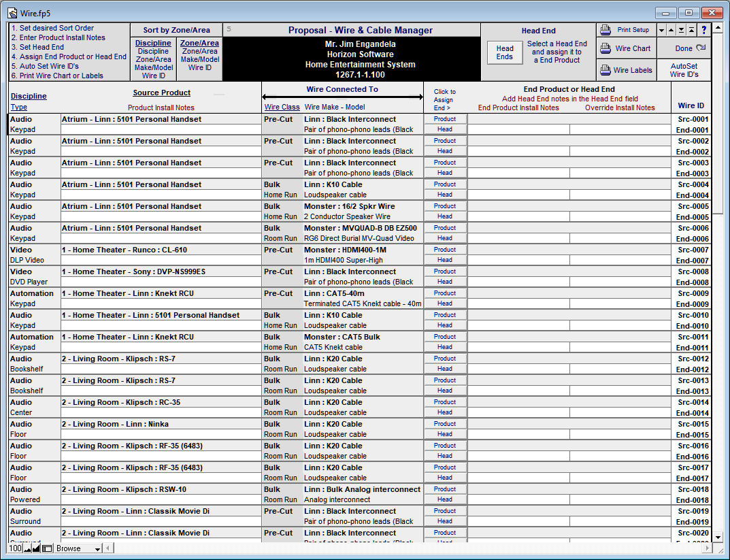This screenshot has height=560, width=730.
Task: Click instruction 5 Auto Set Wire ID's
Action: (x=45, y=66)
